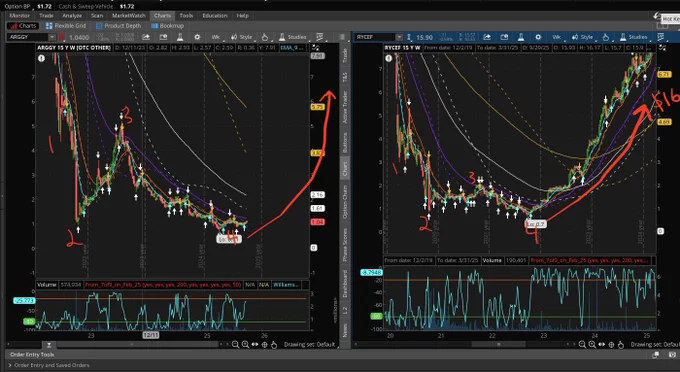Click ARGGY chart expand studies icon
680x372 pixels.
[316, 48]
